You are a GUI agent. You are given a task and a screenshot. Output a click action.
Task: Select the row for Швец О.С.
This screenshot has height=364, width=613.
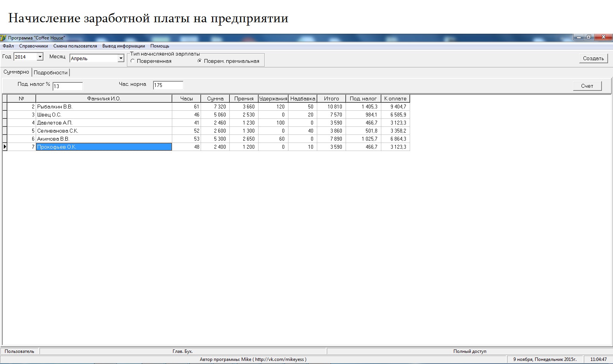point(206,115)
